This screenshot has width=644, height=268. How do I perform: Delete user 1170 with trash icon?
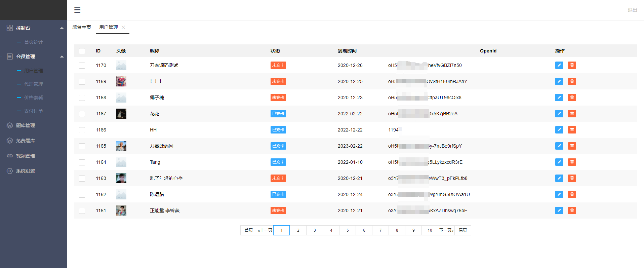click(572, 65)
